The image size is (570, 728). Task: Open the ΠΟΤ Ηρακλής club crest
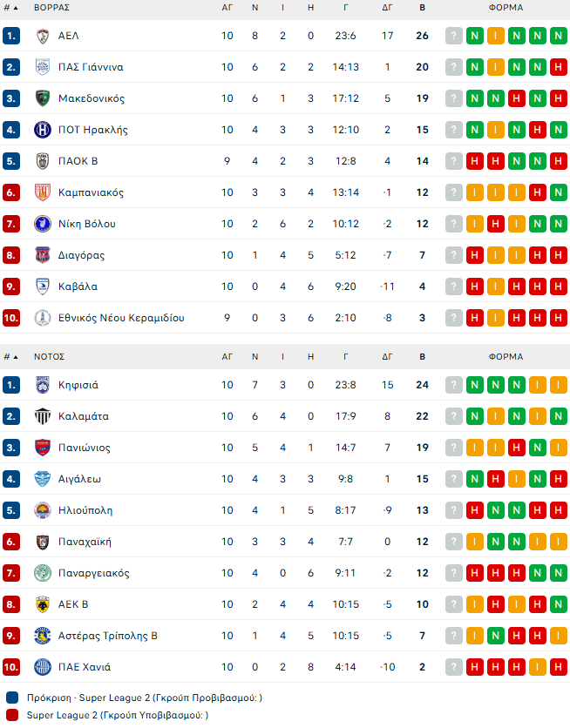42,130
